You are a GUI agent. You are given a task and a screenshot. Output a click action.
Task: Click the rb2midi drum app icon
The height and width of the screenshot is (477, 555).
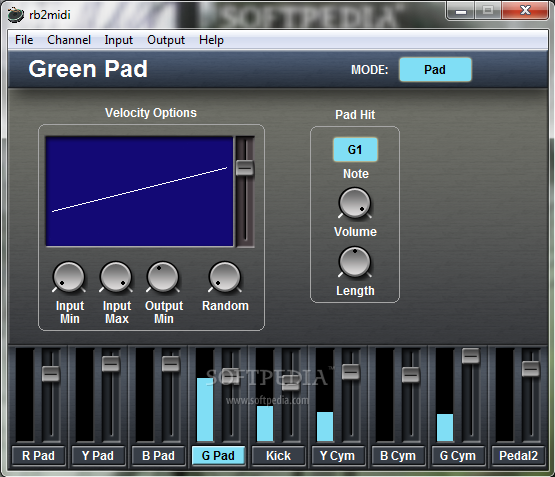point(16,15)
